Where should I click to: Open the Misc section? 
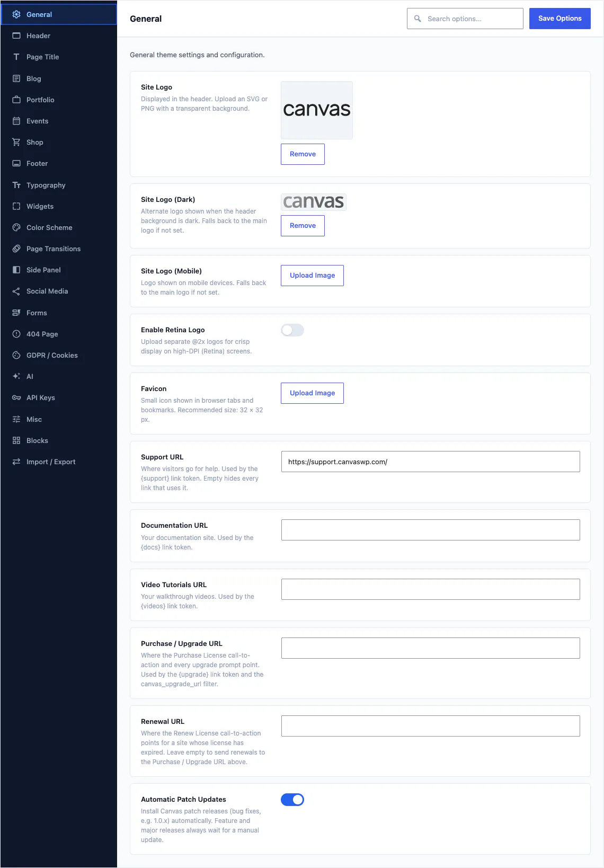pyautogui.click(x=58, y=419)
